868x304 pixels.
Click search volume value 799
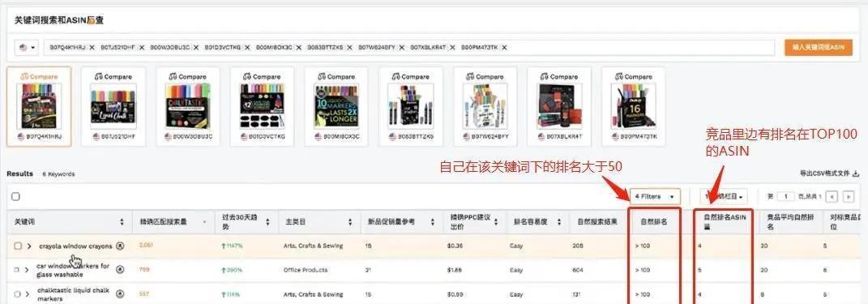click(144, 270)
